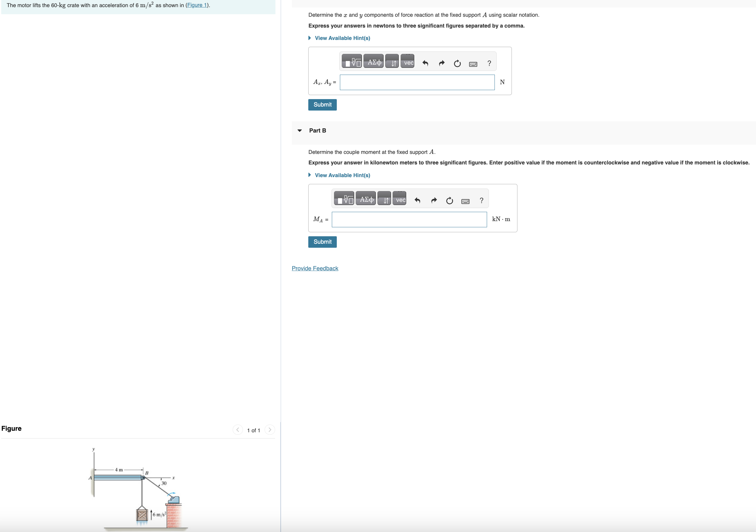Open help question mark in Part A toolbar

click(489, 63)
